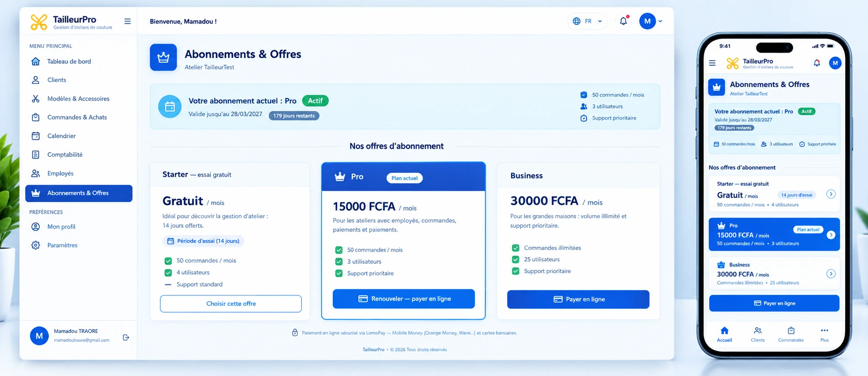Tap the arrow on phone Business card
Screen dimensions: 868x376
(831, 274)
